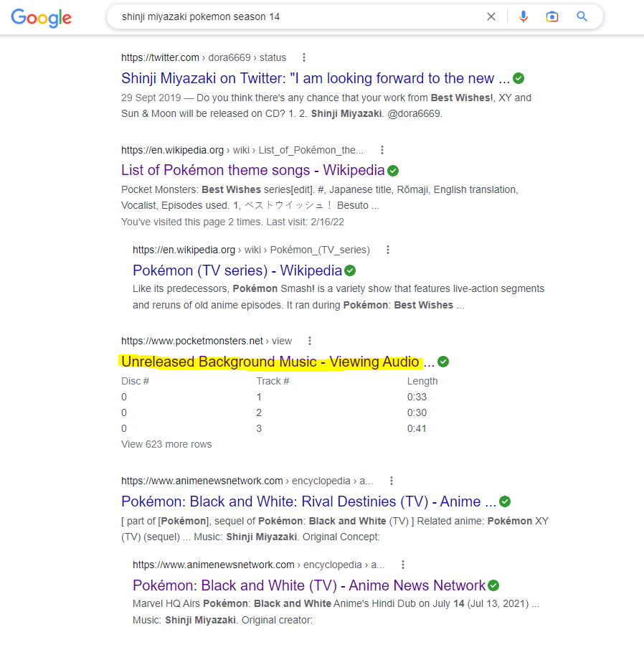644x655 pixels.
Task: Open List of Pokémon theme songs Wikipedia link
Action: (x=252, y=171)
